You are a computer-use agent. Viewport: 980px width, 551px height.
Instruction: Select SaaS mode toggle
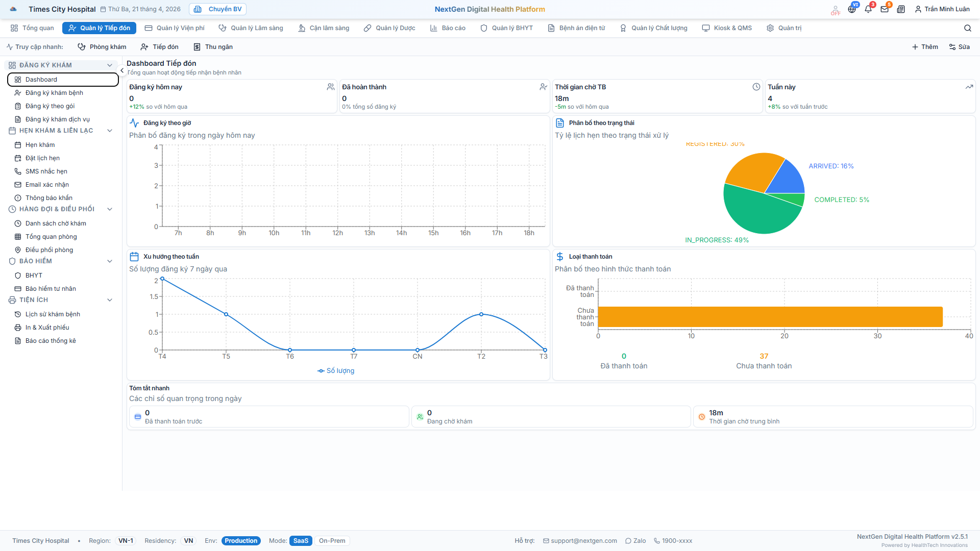click(x=301, y=541)
